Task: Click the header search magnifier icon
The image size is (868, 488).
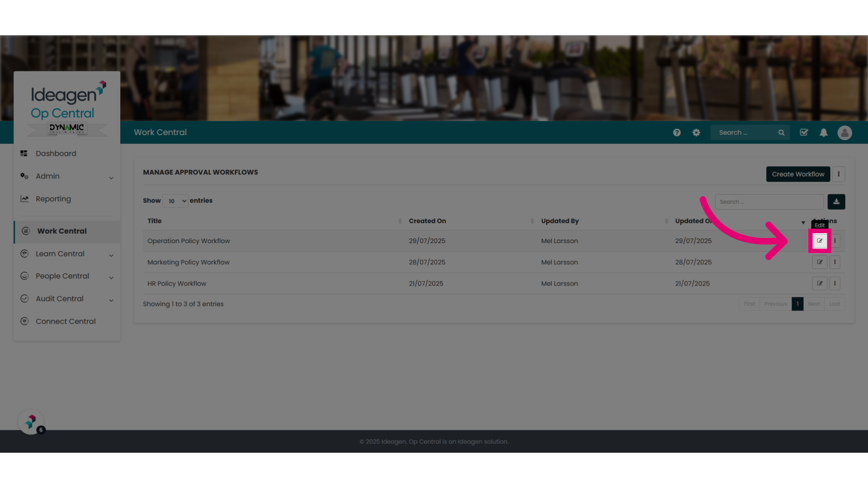Action: click(x=781, y=132)
